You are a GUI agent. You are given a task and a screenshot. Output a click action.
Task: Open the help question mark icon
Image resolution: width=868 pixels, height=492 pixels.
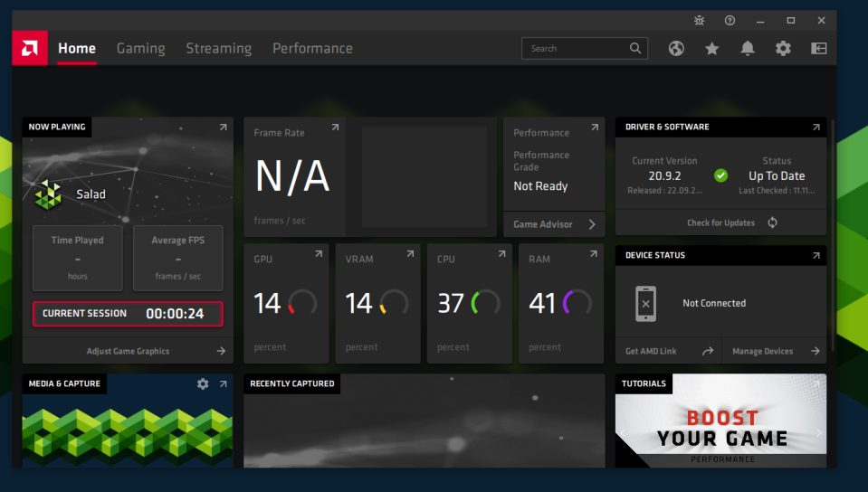(x=730, y=21)
